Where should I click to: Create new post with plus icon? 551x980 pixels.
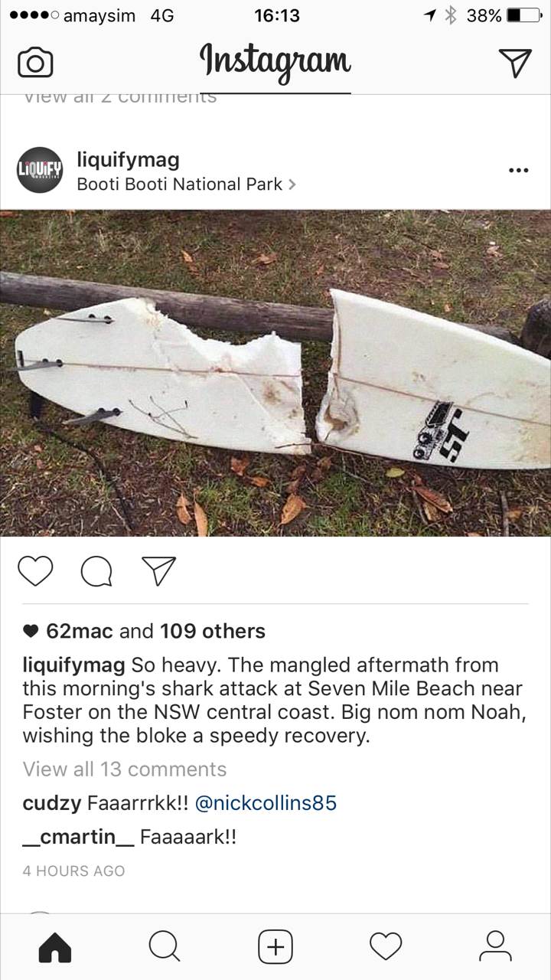click(x=275, y=948)
